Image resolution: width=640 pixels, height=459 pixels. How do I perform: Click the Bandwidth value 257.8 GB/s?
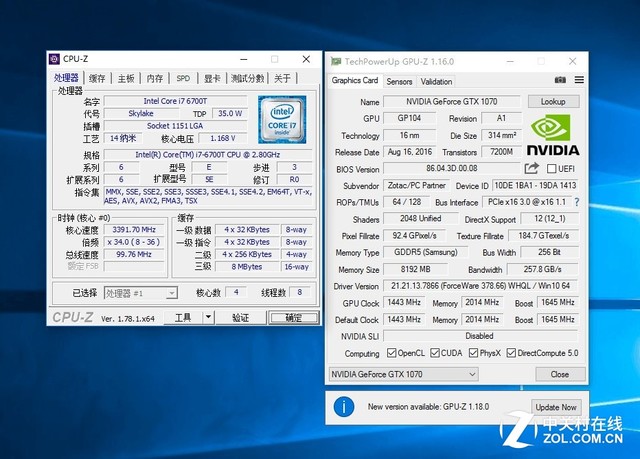click(x=542, y=269)
